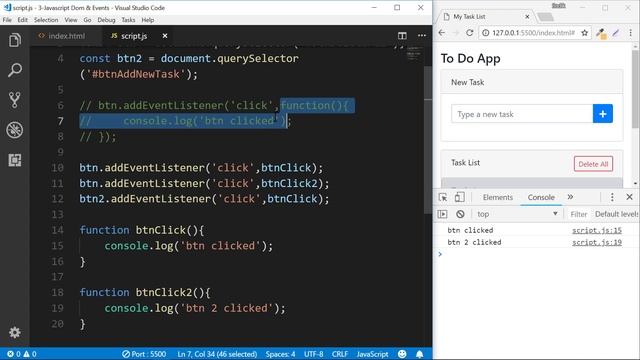This screenshot has width=640, height=360.
Task: Click the Chrome pen extension icon
Action: [x=616, y=33]
